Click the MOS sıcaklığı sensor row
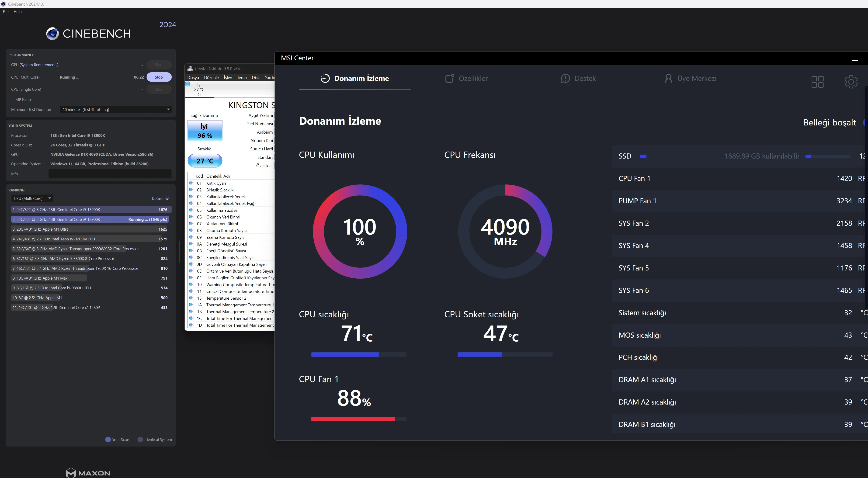The width and height of the screenshot is (868, 478). click(x=740, y=335)
